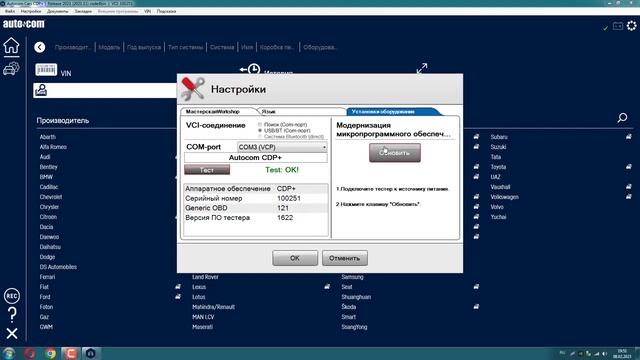Open the Настройки menu

point(31,11)
